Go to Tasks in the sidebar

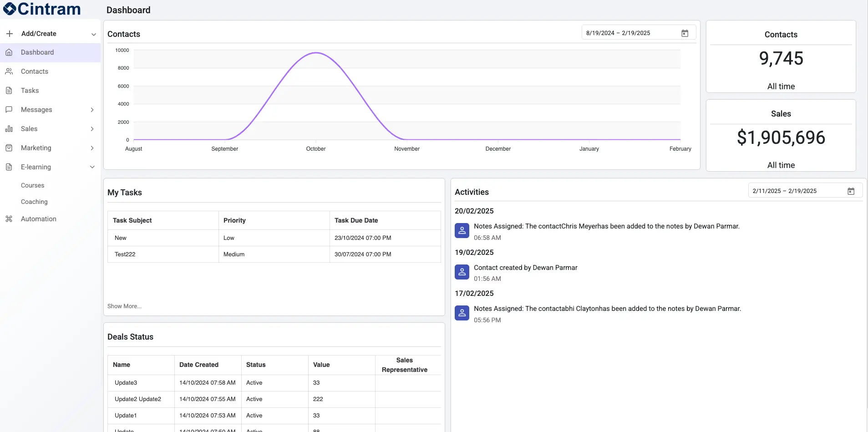[x=30, y=91]
